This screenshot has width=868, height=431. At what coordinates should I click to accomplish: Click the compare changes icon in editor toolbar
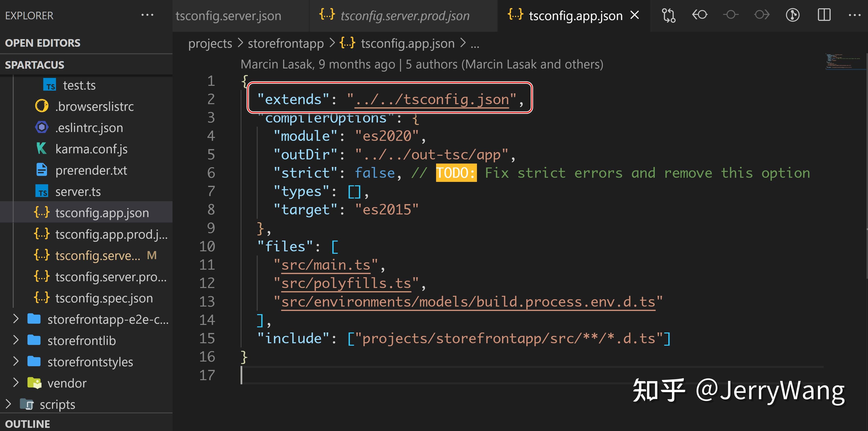click(x=669, y=15)
